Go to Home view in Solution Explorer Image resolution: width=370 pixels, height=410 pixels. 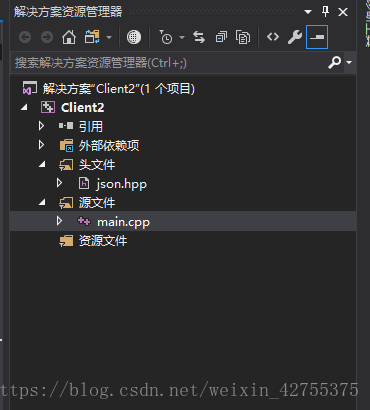click(69, 37)
